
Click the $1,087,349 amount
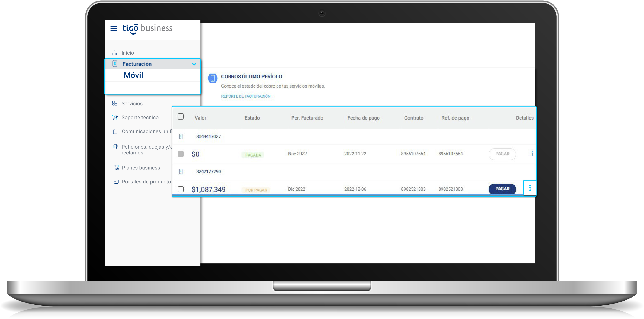(x=208, y=189)
